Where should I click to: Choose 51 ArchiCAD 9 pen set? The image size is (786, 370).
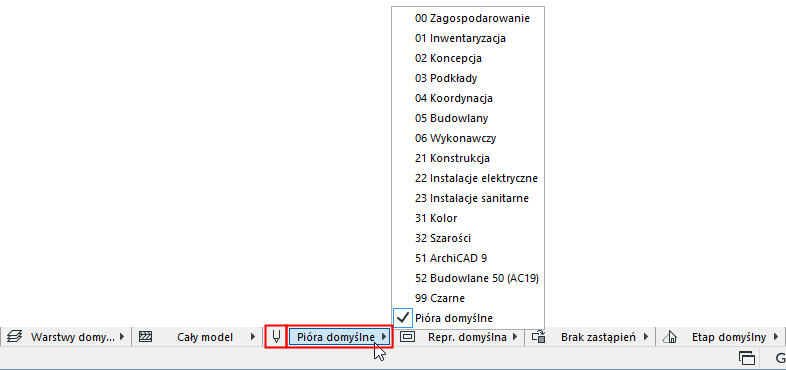tap(468, 258)
